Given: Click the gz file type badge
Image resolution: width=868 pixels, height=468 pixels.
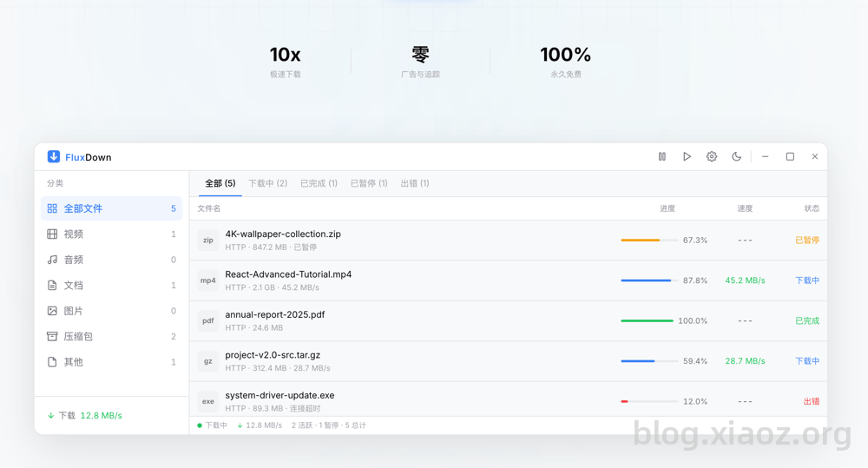Looking at the screenshot, I should click(208, 361).
